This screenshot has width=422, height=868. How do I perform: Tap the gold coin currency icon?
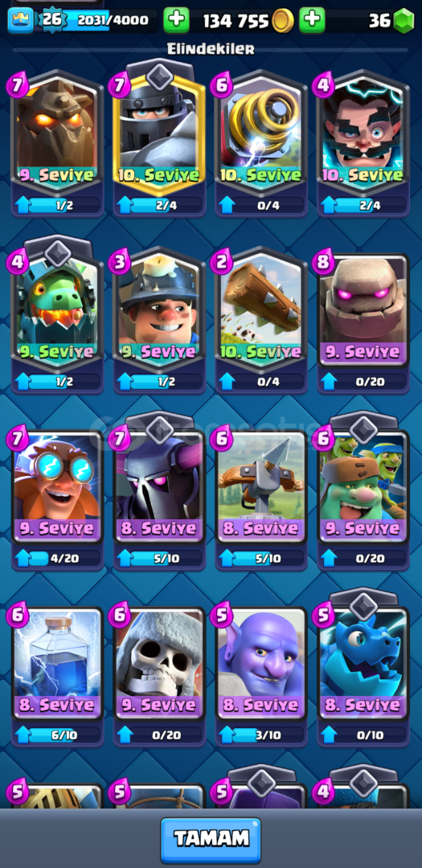[283, 21]
